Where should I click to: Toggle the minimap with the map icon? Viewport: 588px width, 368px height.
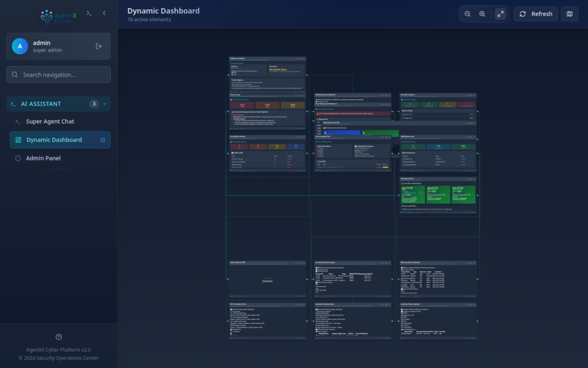(x=569, y=14)
